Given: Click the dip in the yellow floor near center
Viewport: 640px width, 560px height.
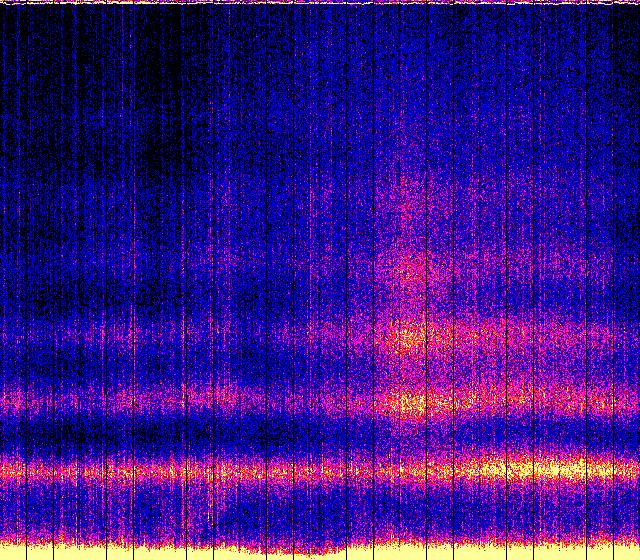Looking at the screenshot, I should click(290, 549).
